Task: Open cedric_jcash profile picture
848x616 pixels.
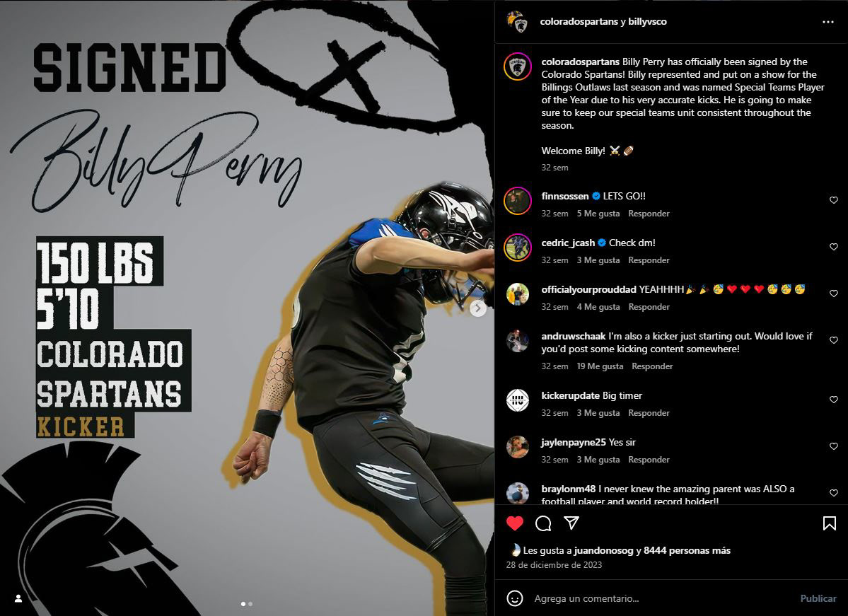Action: (518, 247)
